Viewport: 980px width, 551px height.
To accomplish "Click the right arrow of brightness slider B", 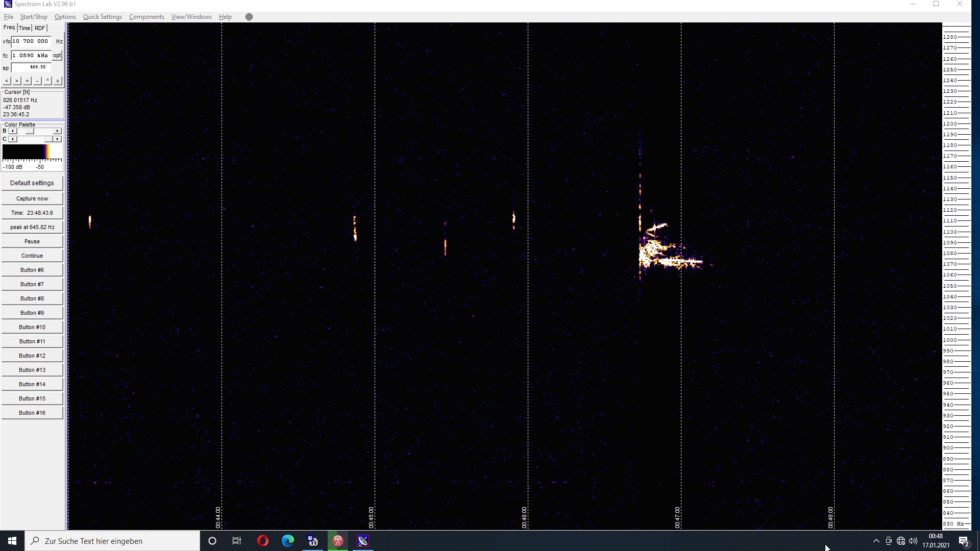I will pos(57,131).
